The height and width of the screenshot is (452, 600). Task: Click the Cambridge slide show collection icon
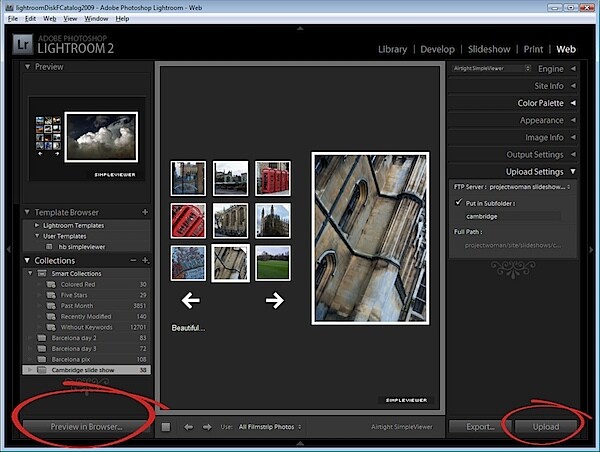click(x=42, y=370)
